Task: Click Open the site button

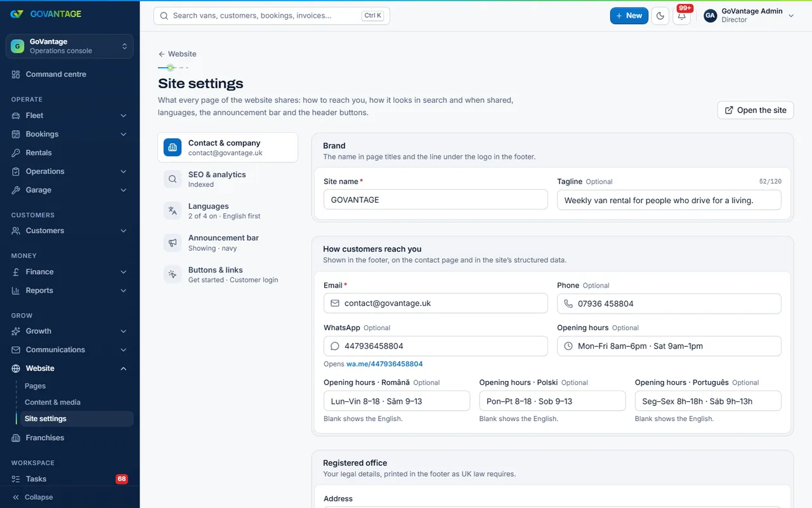Action: pyautogui.click(x=756, y=110)
